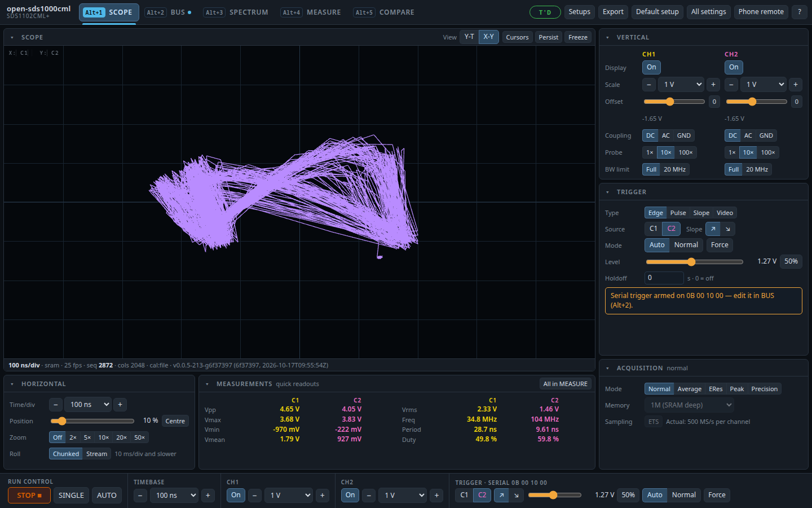Screen dimensions: 812x508
Task: Decrease Time/div with minus in Horizontal panel
Action: [x=56, y=405]
